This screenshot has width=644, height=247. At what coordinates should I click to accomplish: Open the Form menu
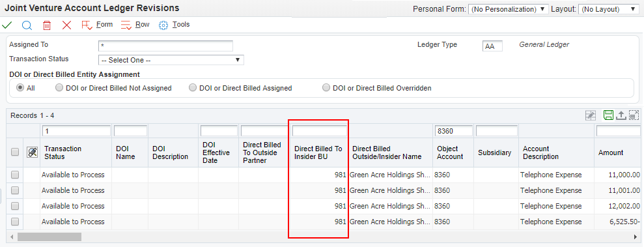tap(104, 25)
